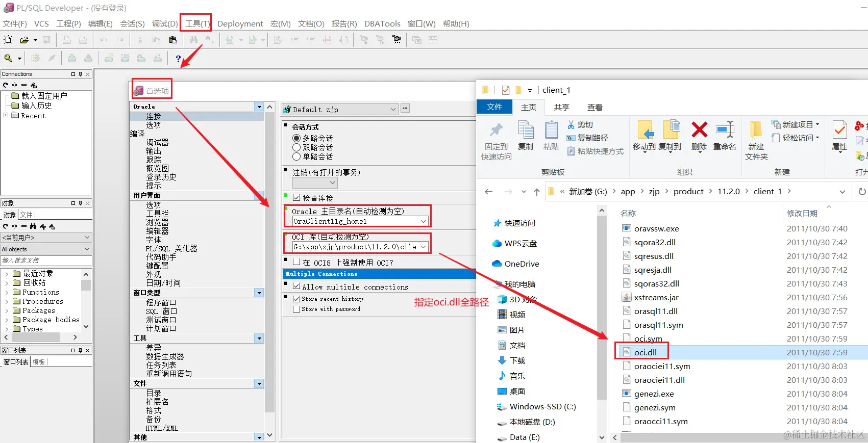Click the Properties icon in Explorer ribbon
The height and width of the screenshot is (443, 868).
(839, 129)
